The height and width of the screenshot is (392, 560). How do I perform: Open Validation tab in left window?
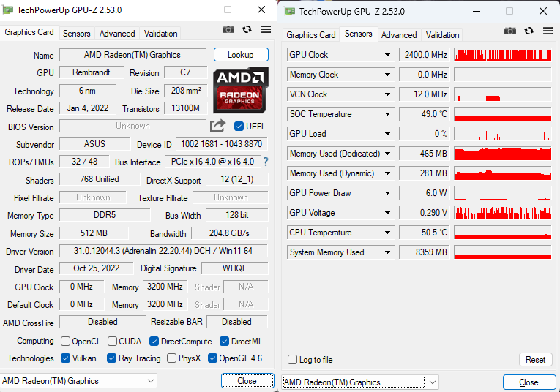pyautogui.click(x=160, y=34)
